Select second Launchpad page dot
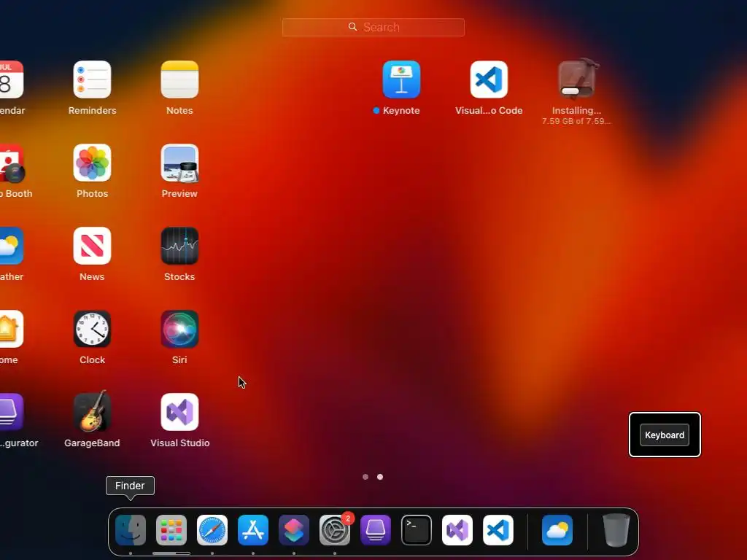 [x=380, y=477]
